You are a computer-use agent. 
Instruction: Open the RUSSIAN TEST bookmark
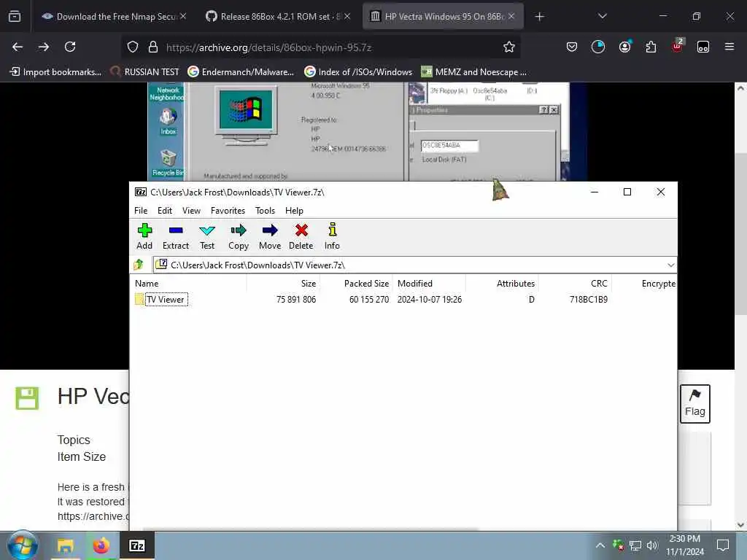pos(145,72)
